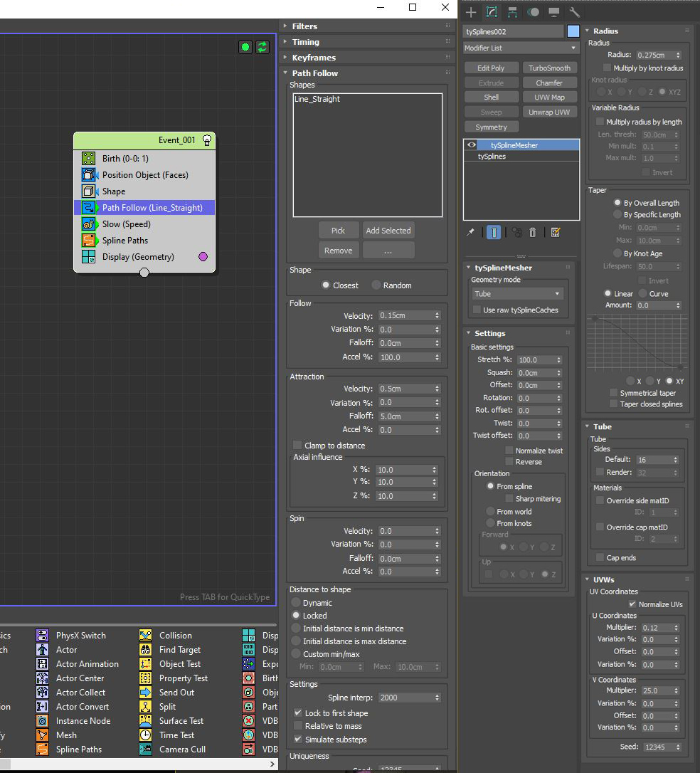Select the Time Test operator icon
Screen dimensions: 700x773
146,735
